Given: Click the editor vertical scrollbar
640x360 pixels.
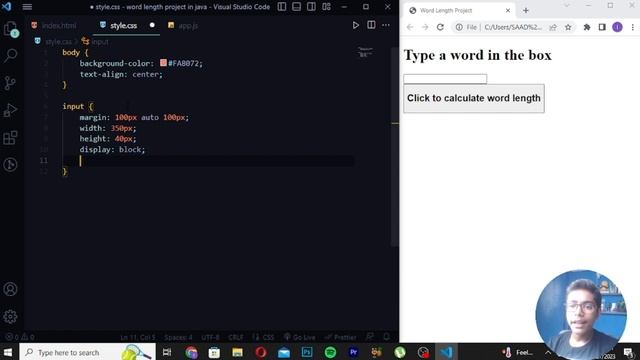Looking at the screenshot, I should click(x=394, y=147).
